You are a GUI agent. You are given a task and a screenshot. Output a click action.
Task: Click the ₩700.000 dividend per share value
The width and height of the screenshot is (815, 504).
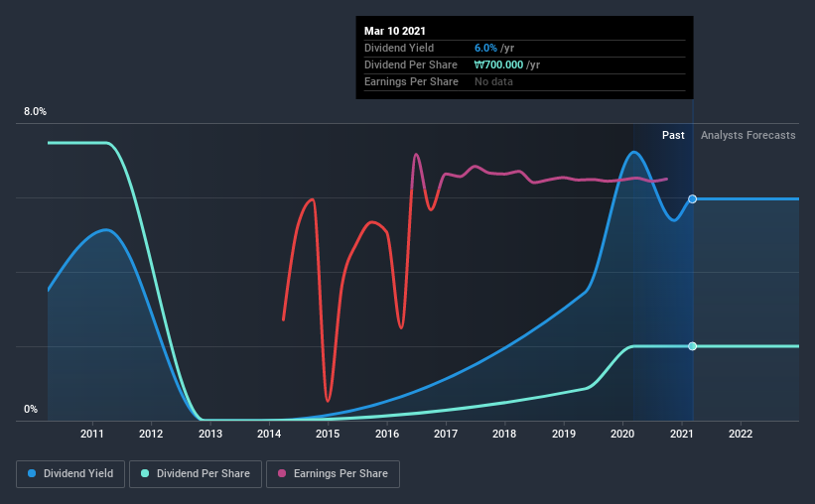point(498,64)
